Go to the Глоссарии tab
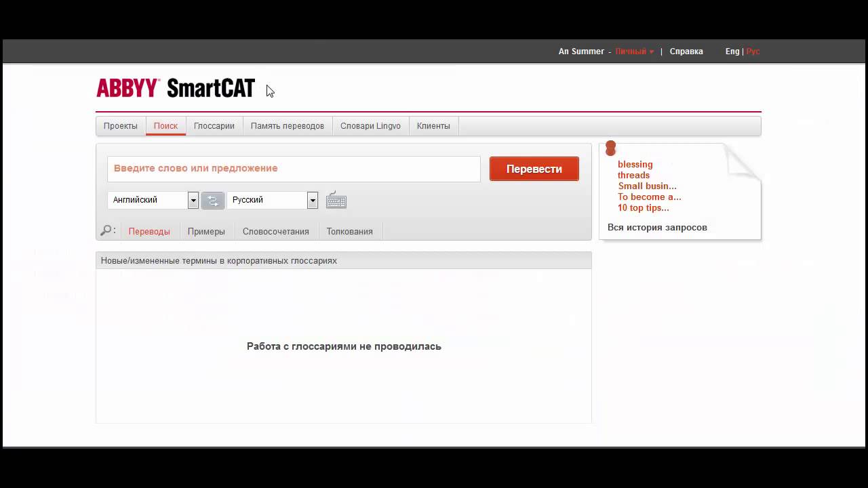The width and height of the screenshot is (868, 488). tap(214, 126)
